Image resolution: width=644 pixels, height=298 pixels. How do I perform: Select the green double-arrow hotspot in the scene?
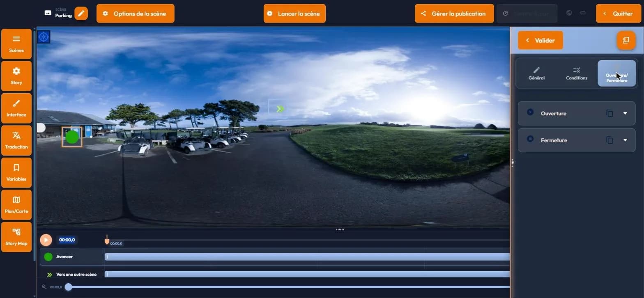(280, 109)
